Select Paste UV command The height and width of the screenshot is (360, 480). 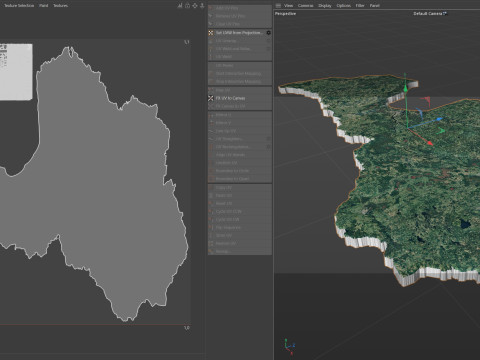point(240,196)
